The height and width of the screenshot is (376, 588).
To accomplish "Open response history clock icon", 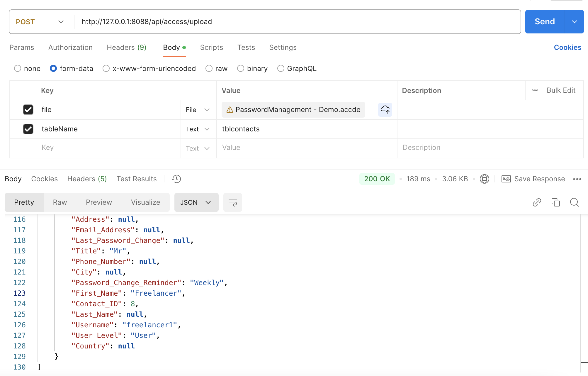I will [176, 179].
